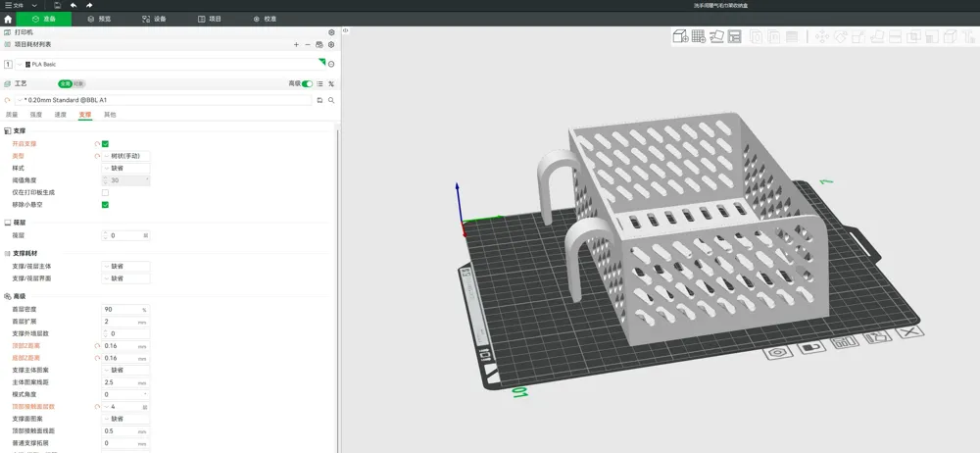Image resolution: width=980 pixels, height=453 pixels.
Task: Open the 支撑/筏层界面 filament dropdown
Action: pyautogui.click(x=125, y=278)
